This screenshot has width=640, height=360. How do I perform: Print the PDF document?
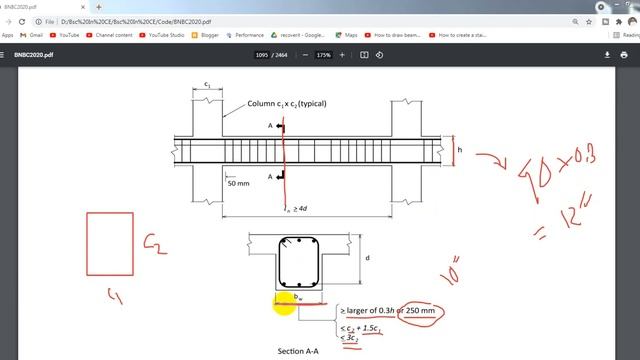tap(624, 55)
